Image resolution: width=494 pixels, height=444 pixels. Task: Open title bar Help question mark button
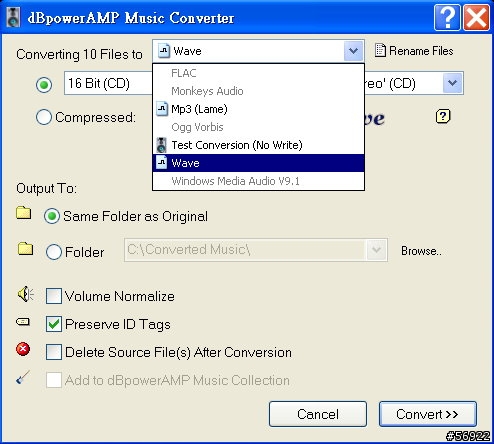pyautogui.click(x=447, y=17)
